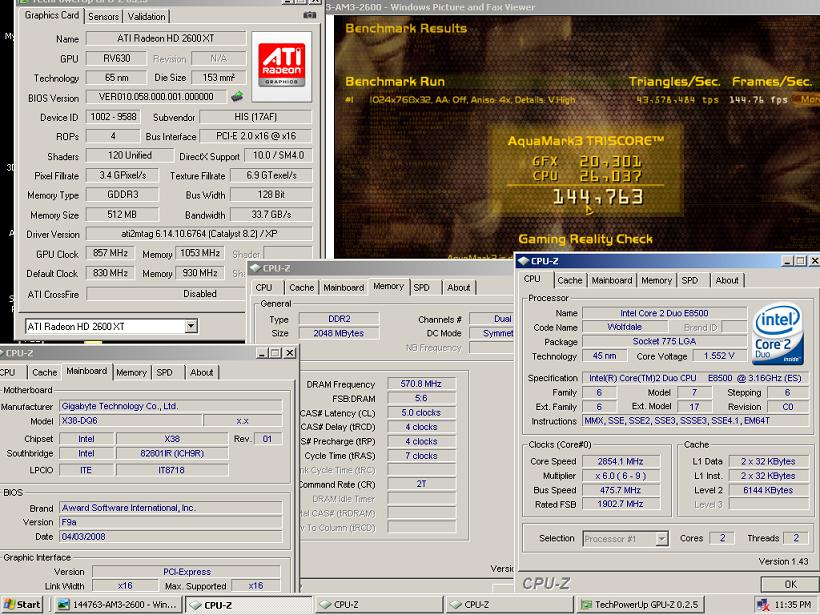The height and width of the screenshot is (615, 820).
Task: Click the Level 2 cache 6144 KBytes value
Action: point(768,490)
